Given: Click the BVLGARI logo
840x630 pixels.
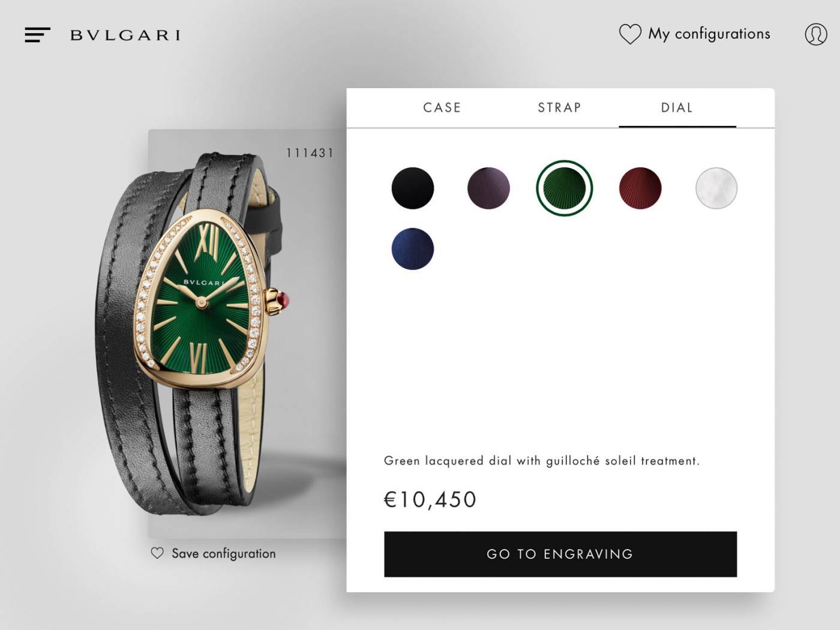Looking at the screenshot, I should (125, 35).
